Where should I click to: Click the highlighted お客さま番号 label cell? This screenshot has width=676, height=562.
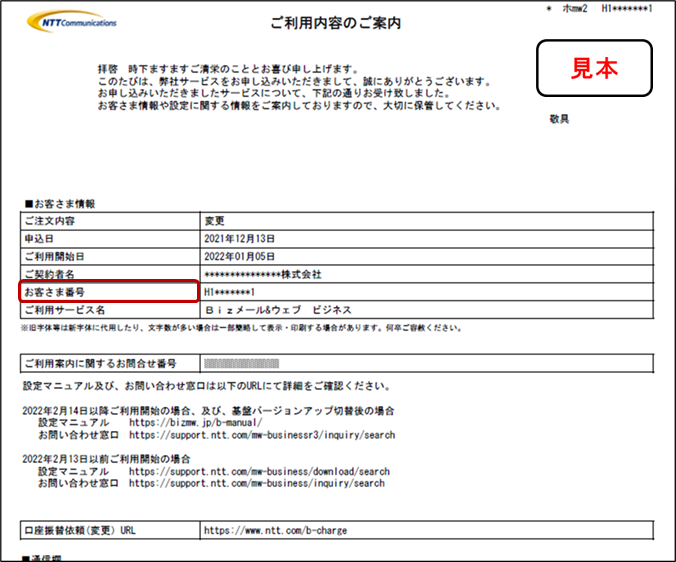(109, 291)
